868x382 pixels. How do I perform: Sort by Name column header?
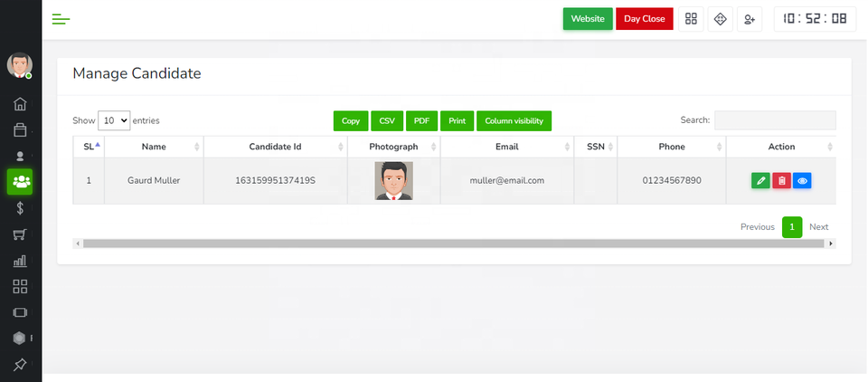tap(154, 147)
